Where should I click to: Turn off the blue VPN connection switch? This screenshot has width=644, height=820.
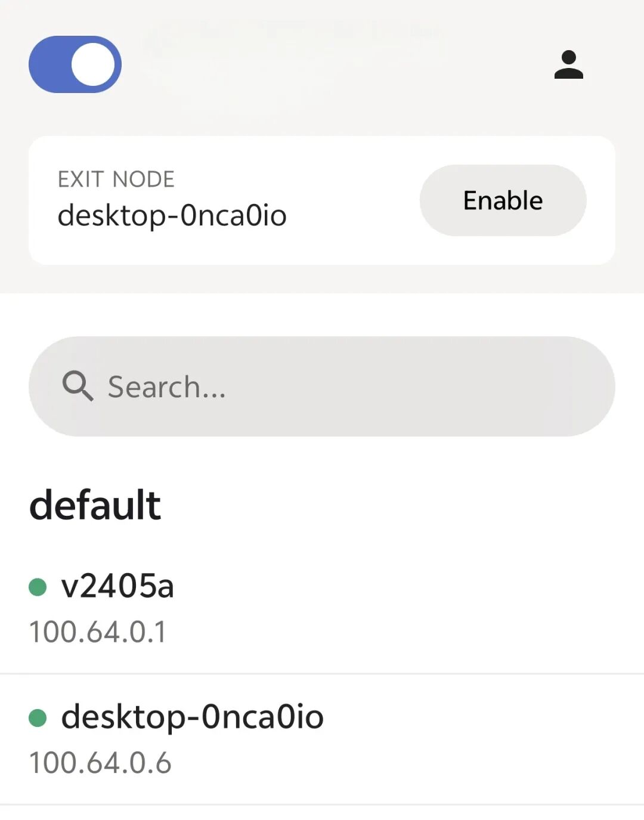(x=75, y=64)
